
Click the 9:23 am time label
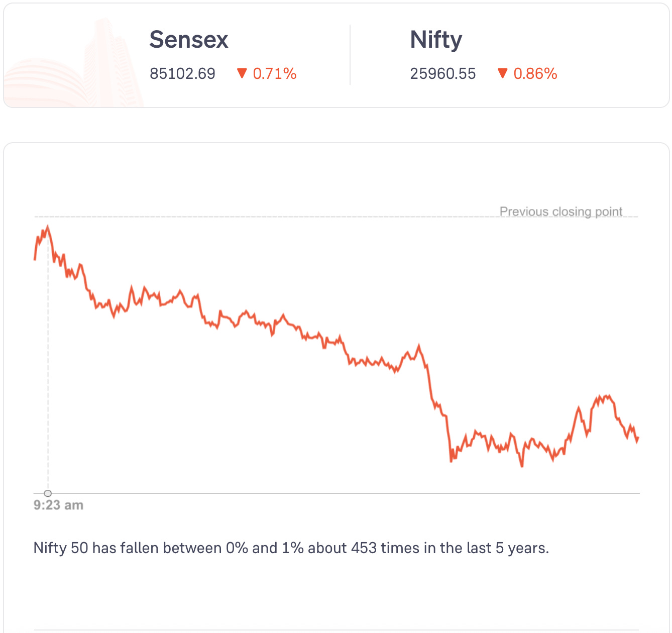pos(58,505)
